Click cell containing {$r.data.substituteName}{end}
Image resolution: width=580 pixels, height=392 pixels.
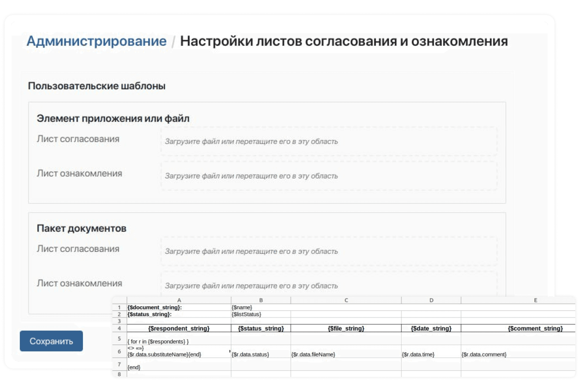click(x=179, y=351)
